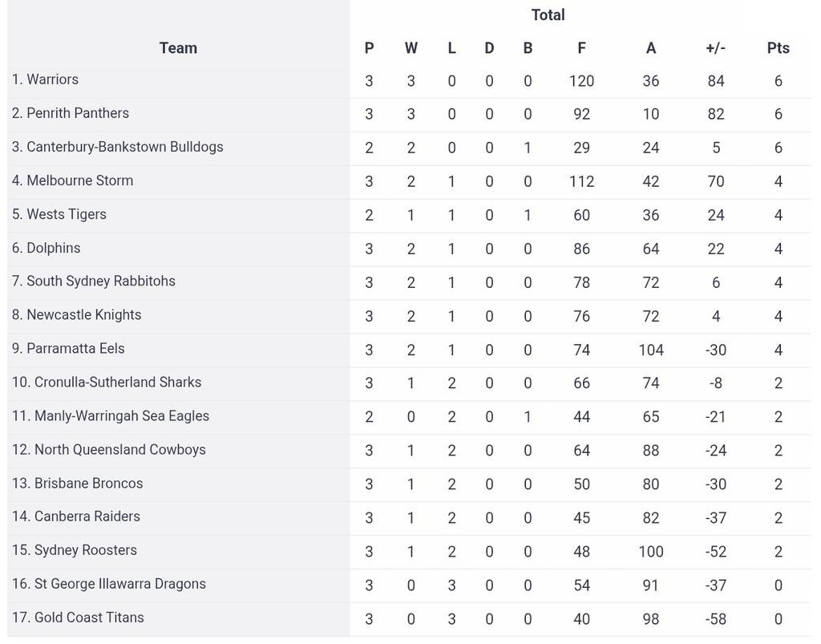Open the Penrith Panthers team row
Screen dimensions: 821x644
tap(78, 113)
